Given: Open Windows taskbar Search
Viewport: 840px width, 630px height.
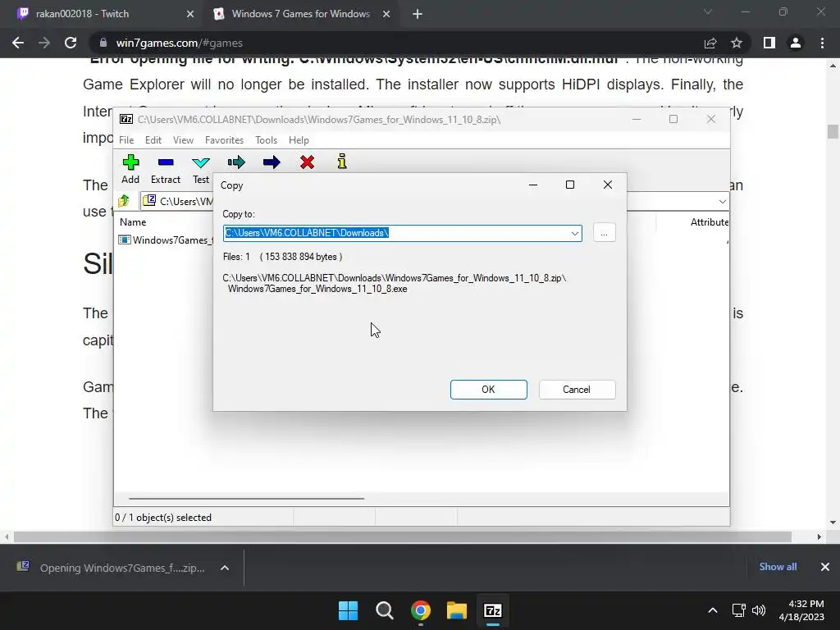Looking at the screenshot, I should pos(384,610).
